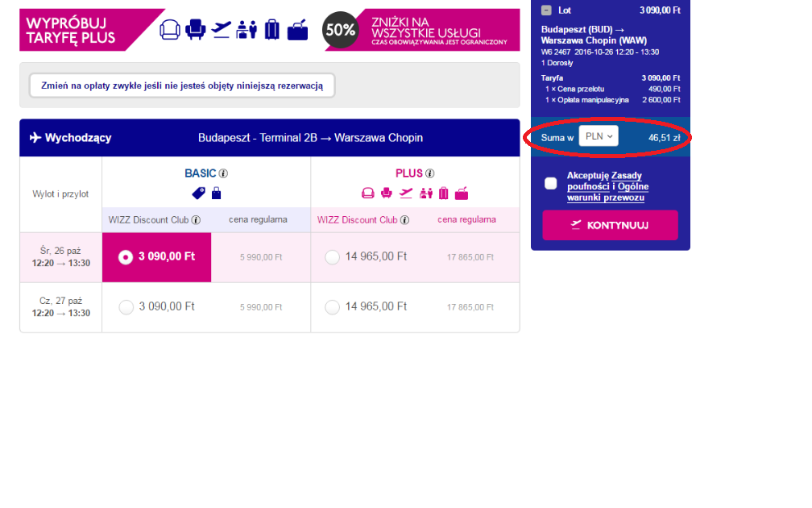Viewport: 812px width, 508px height.
Task: Click the Cena przelotu 490,00 Ft line
Action: (x=612, y=90)
